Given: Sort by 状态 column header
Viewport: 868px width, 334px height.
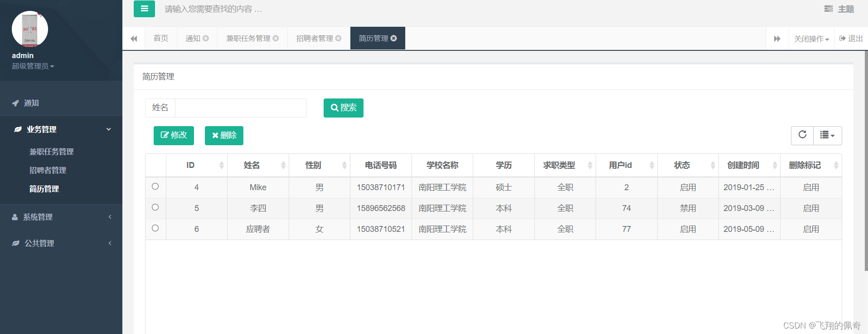Looking at the screenshot, I should click(x=688, y=165).
